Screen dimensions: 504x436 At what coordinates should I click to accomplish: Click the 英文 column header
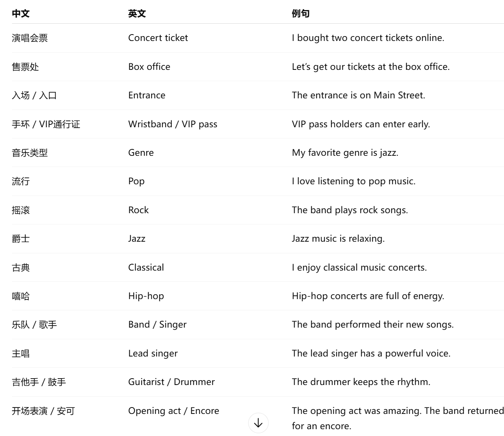click(137, 14)
